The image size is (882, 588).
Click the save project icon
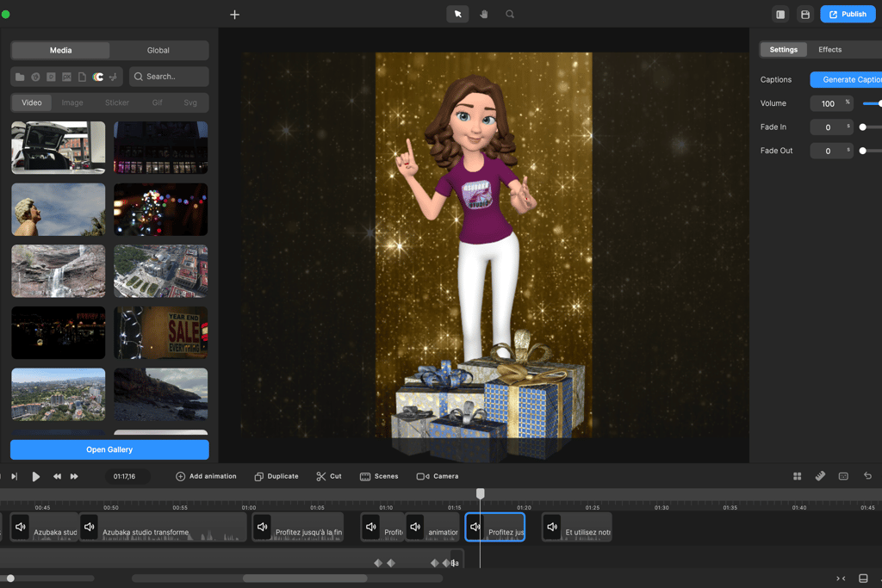(805, 14)
